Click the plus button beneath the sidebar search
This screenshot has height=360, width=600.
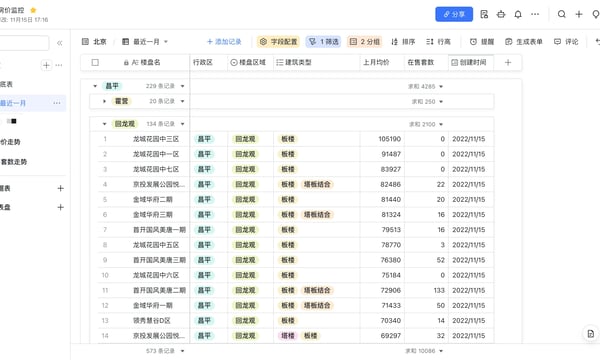pos(46,65)
